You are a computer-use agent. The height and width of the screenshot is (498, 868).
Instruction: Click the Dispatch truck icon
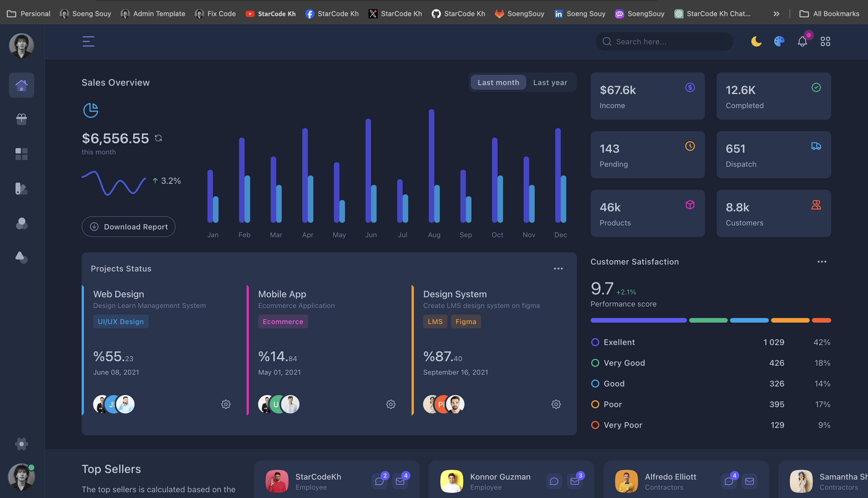(816, 146)
